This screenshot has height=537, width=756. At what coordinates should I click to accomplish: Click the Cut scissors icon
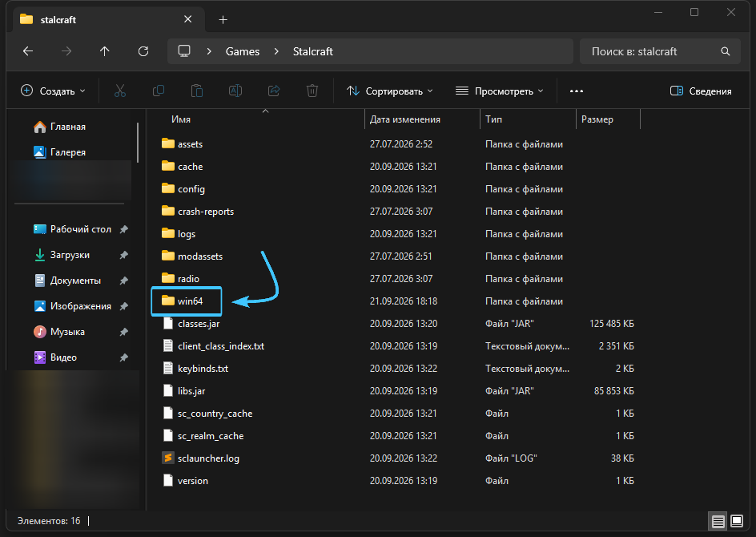tap(120, 91)
